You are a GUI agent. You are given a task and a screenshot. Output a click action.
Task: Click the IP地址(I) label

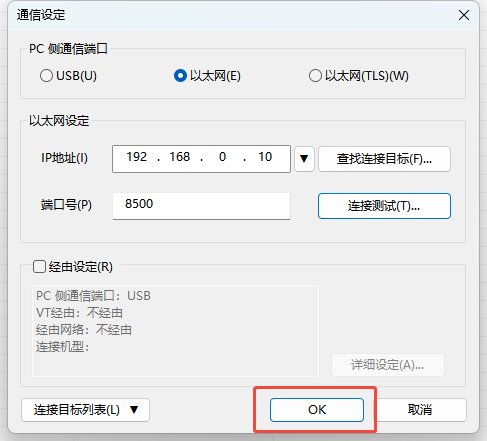point(64,157)
